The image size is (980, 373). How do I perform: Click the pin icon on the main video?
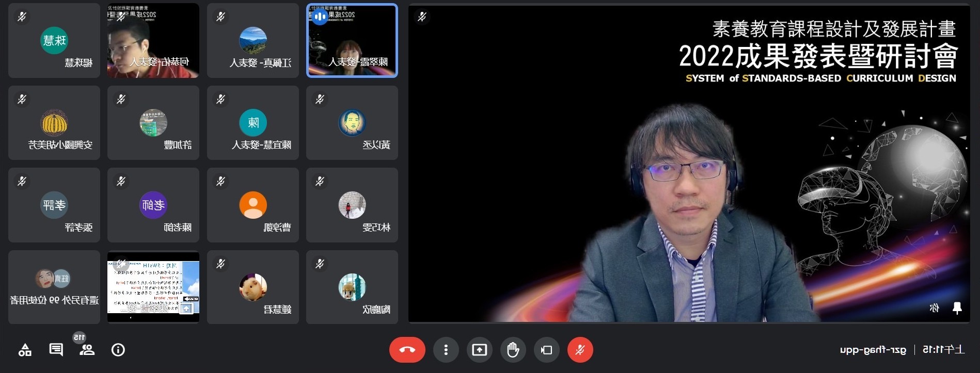click(x=957, y=308)
